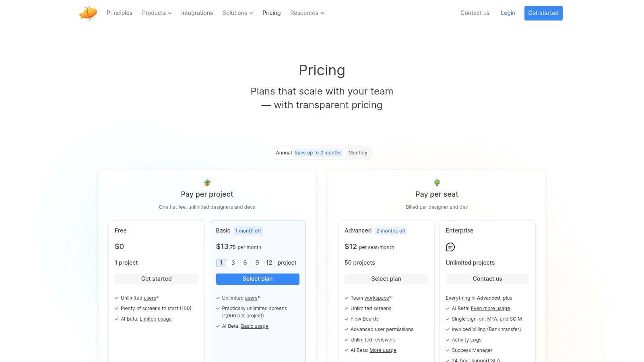644x362 pixels.
Task: Open the Login link
Action: pyautogui.click(x=508, y=13)
